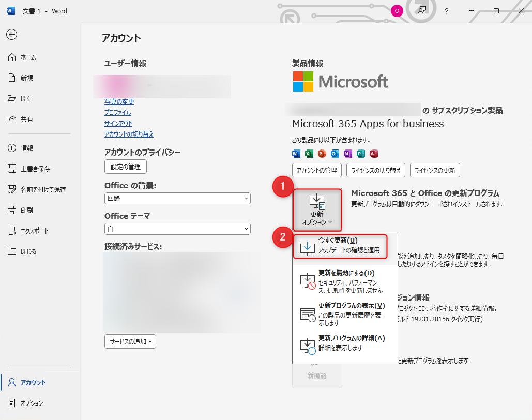532x420 pixels.
Task: Click Manage Account (アカウントの管理) button
Action: pyautogui.click(x=317, y=170)
